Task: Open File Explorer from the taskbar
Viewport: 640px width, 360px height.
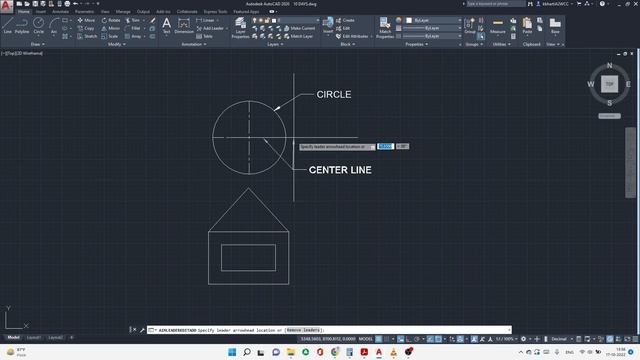Action: coord(291,352)
